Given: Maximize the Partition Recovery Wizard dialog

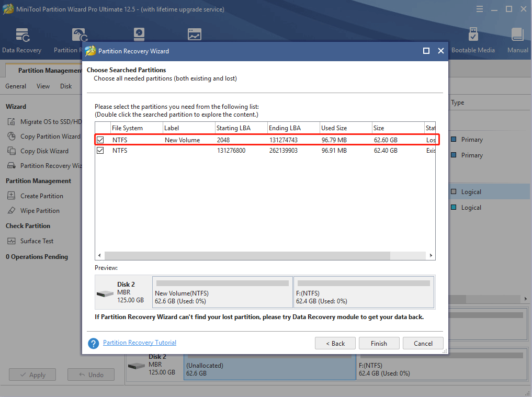Looking at the screenshot, I should pyautogui.click(x=426, y=51).
